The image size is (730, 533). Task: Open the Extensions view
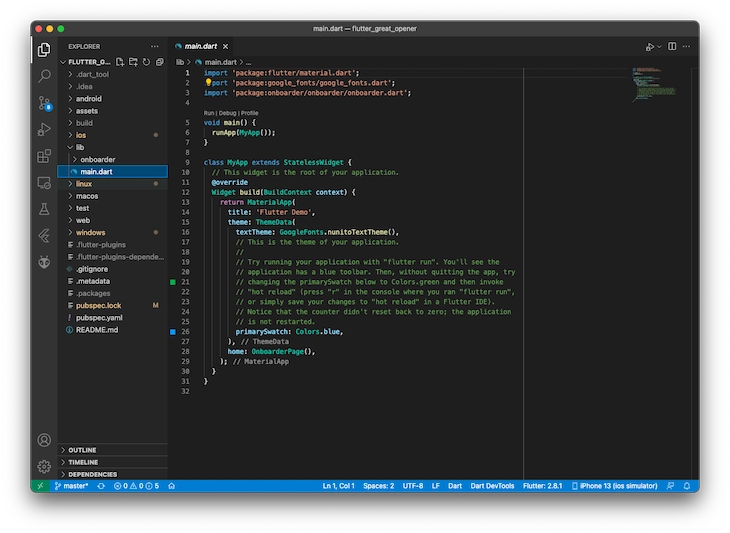pyautogui.click(x=44, y=156)
